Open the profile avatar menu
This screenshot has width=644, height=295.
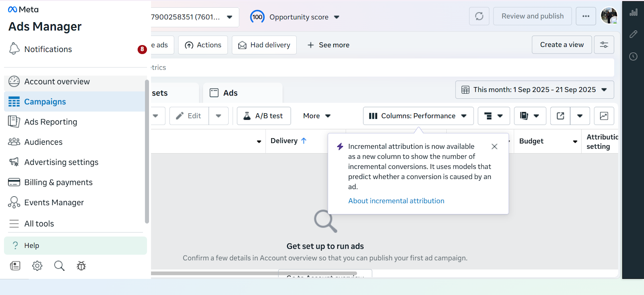point(609,16)
